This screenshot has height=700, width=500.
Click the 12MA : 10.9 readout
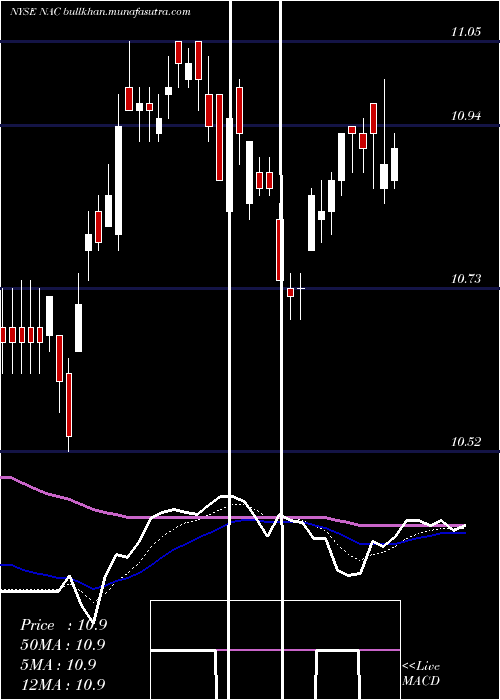[x=62, y=684]
